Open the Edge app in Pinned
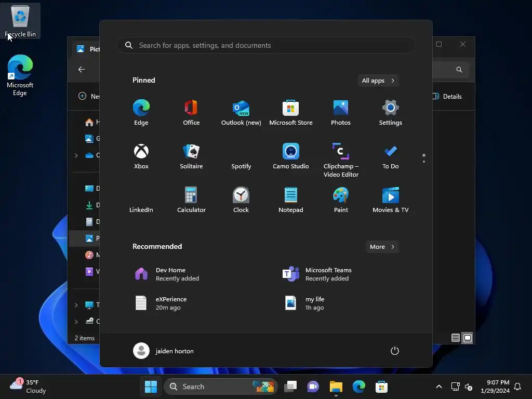The height and width of the screenshot is (399, 532). (141, 113)
